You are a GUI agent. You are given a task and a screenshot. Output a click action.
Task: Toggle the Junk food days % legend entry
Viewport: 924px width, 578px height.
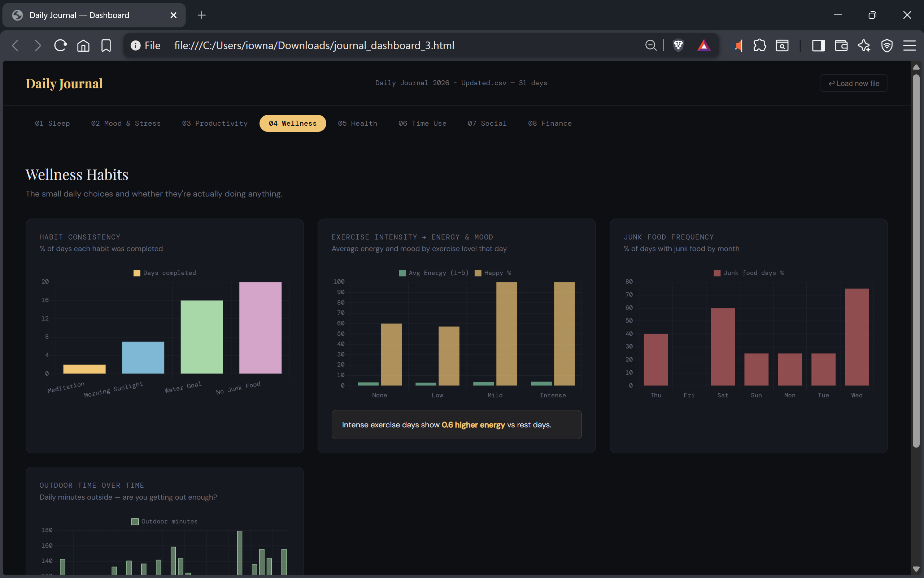(x=748, y=272)
